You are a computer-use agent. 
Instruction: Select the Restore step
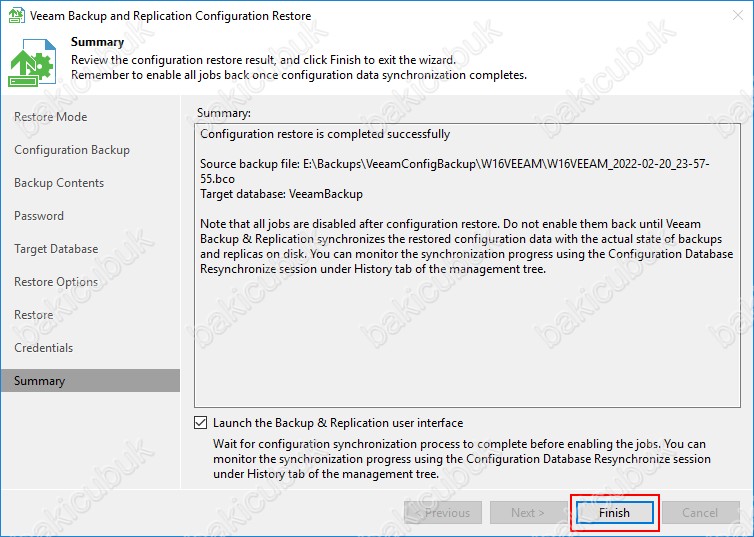(x=34, y=315)
